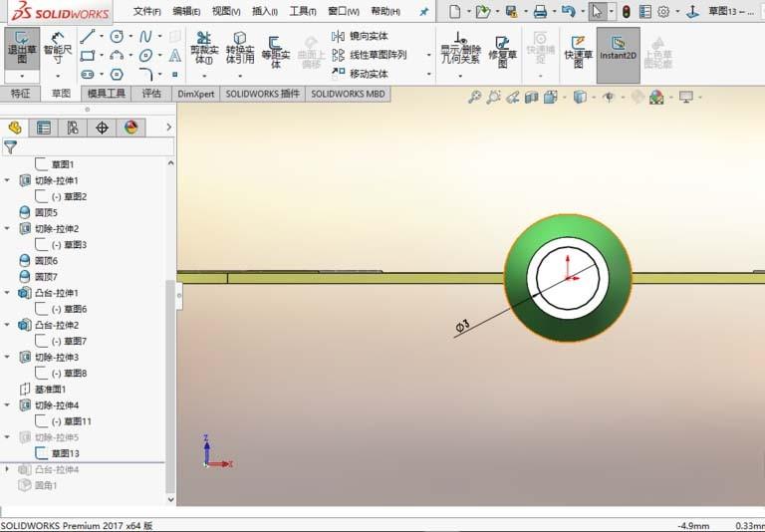Image resolution: width=765 pixels, height=532 pixels.
Task: Click Mirror Entities (镜向实体)
Action: [360, 36]
